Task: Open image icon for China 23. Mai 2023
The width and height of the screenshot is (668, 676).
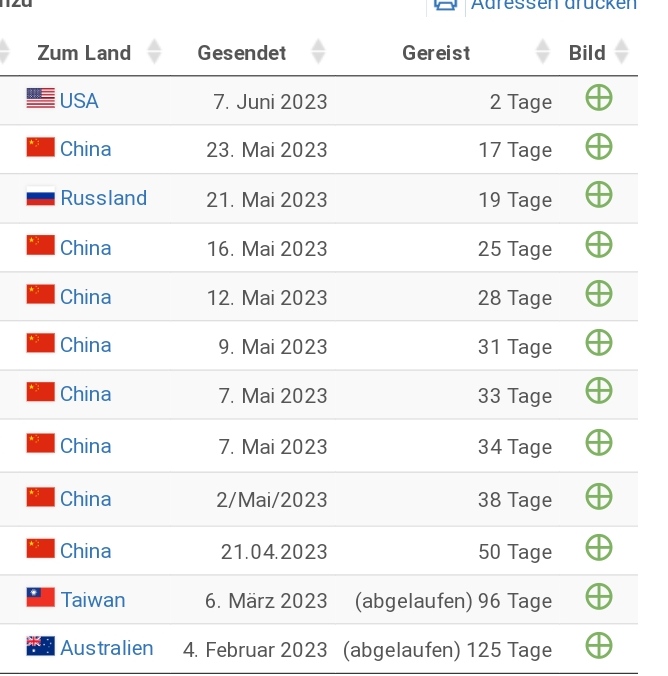Action: pos(599,147)
